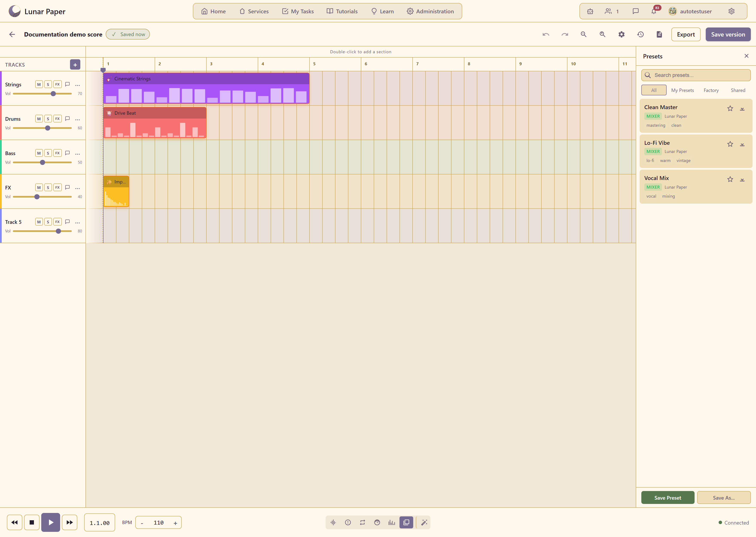
Task: Click the redo arrow in the score toolbar
Action: [x=565, y=34]
